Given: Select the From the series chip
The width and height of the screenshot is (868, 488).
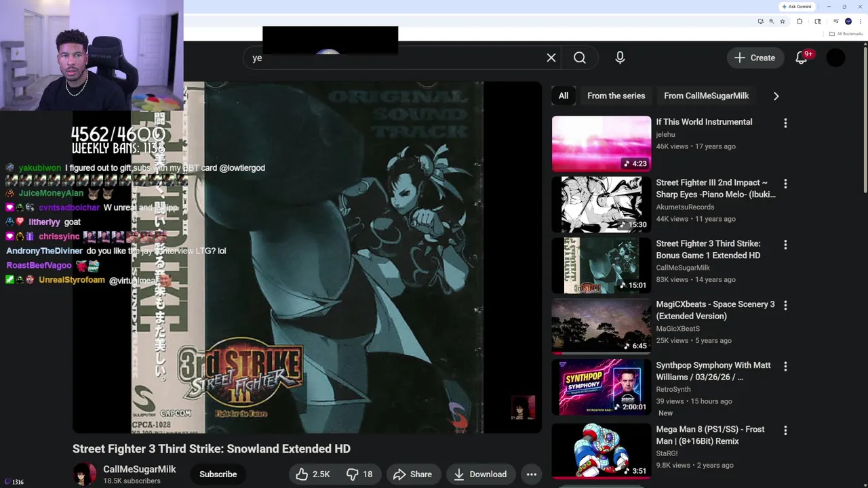Looking at the screenshot, I should pos(616,96).
